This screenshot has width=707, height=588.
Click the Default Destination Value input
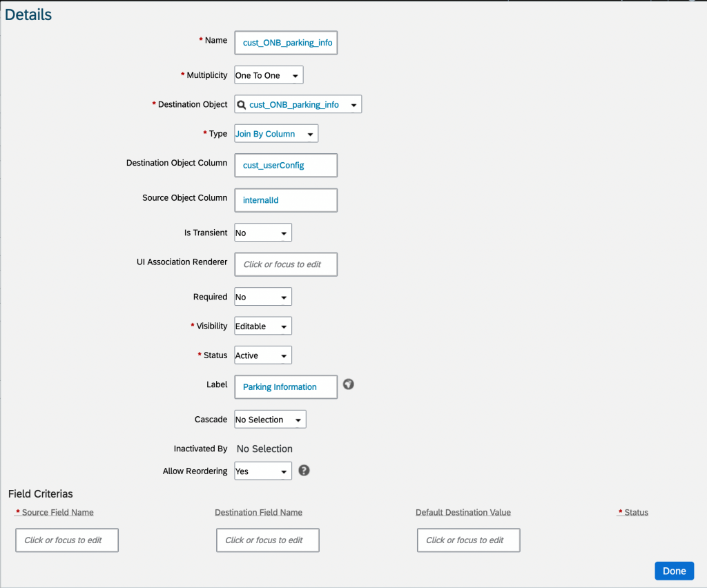coord(469,540)
